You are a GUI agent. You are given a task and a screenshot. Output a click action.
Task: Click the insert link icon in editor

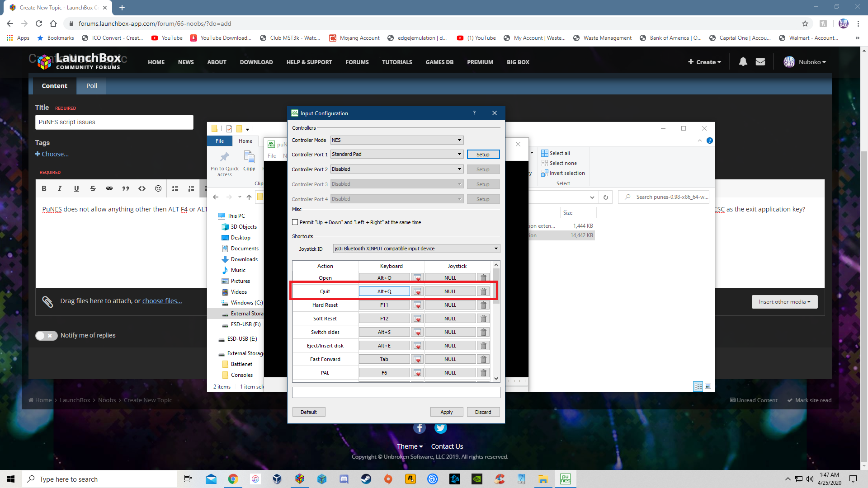(x=109, y=188)
